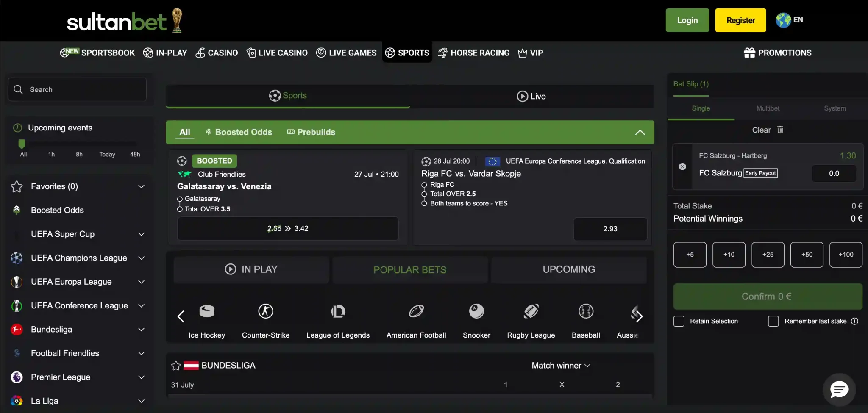This screenshot has height=413, width=868.
Task: Open the Match winner market dropdown
Action: pyautogui.click(x=561, y=366)
